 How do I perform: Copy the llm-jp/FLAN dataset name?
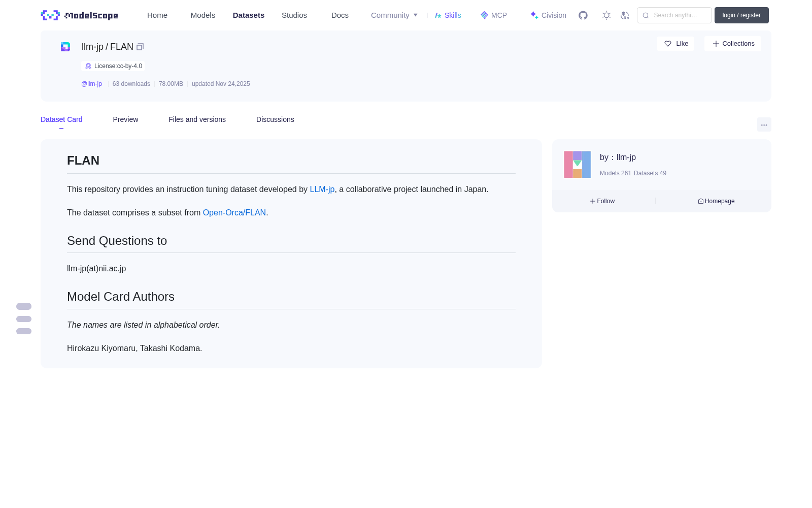pos(140,47)
